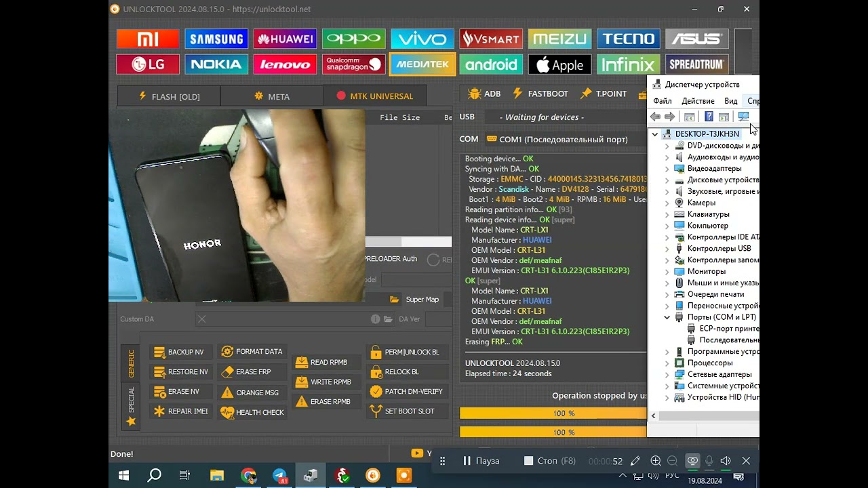The height and width of the screenshot is (488, 868).
Task: Open Super Map folder browse icon
Action: click(394, 300)
